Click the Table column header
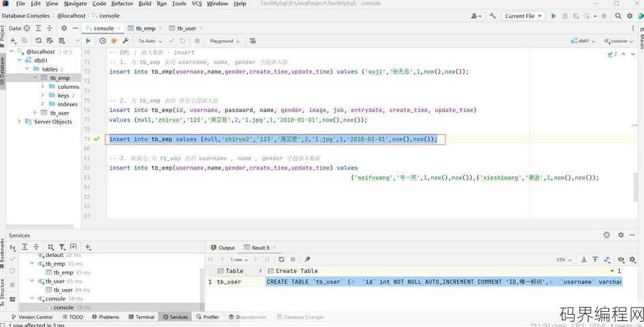 (240, 271)
